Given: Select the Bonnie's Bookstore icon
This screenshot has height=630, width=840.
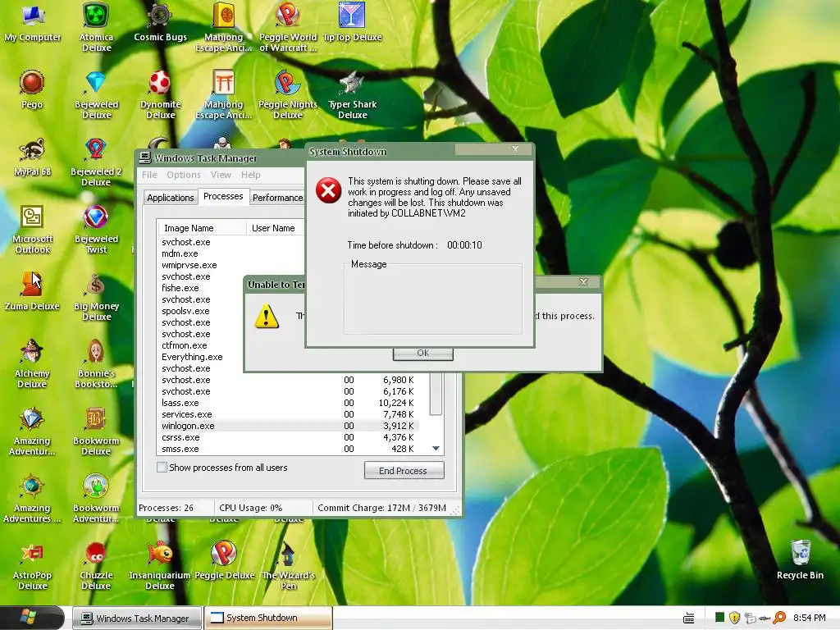Looking at the screenshot, I should [x=96, y=364].
